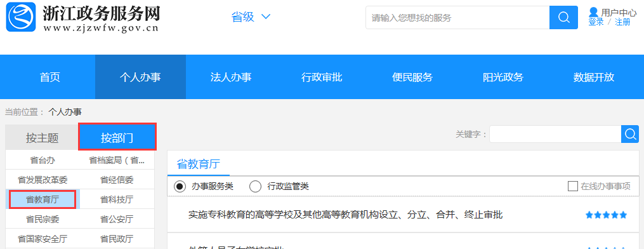The height and width of the screenshot is (249, 644).
Task: Select 省发展改革委 in the department list
Action: 43,180
